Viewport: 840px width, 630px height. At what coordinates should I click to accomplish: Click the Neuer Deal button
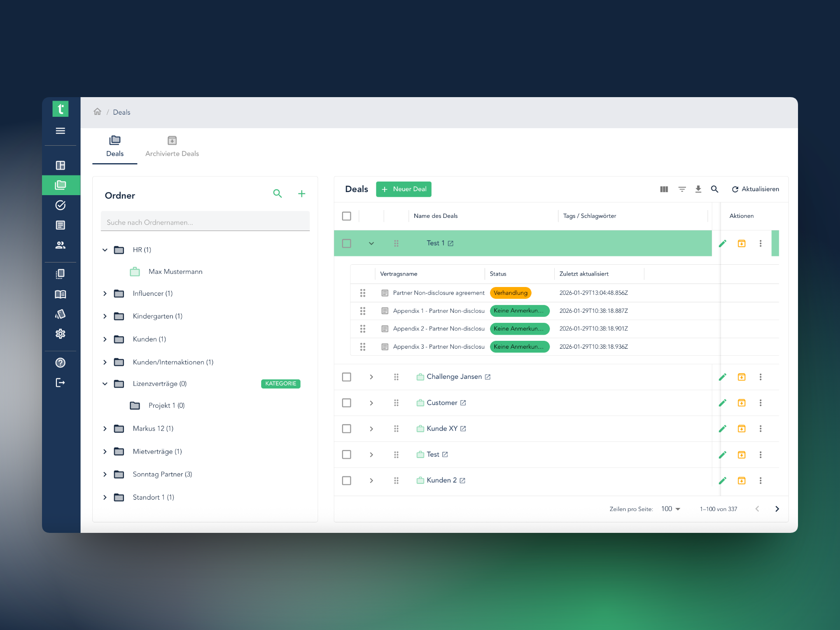[x=403, y=189]
